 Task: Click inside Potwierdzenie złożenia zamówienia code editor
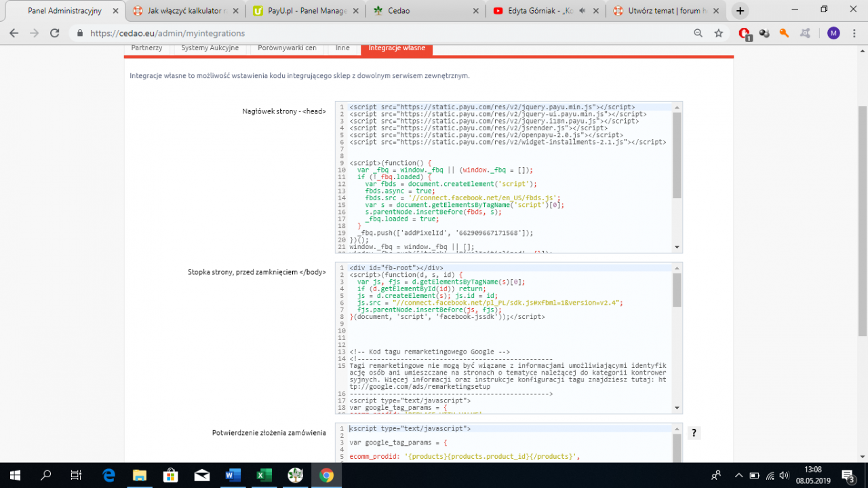[x=509, y=443]
